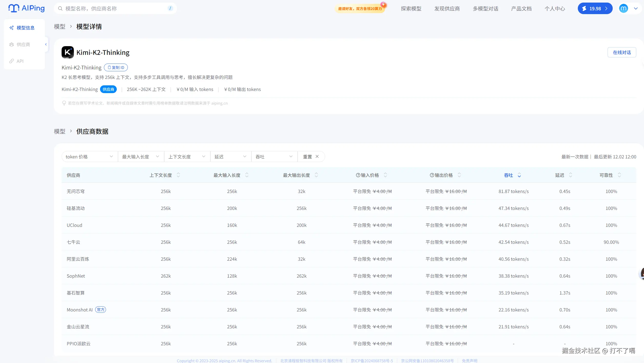Click the output price help icon

(432, 175)
